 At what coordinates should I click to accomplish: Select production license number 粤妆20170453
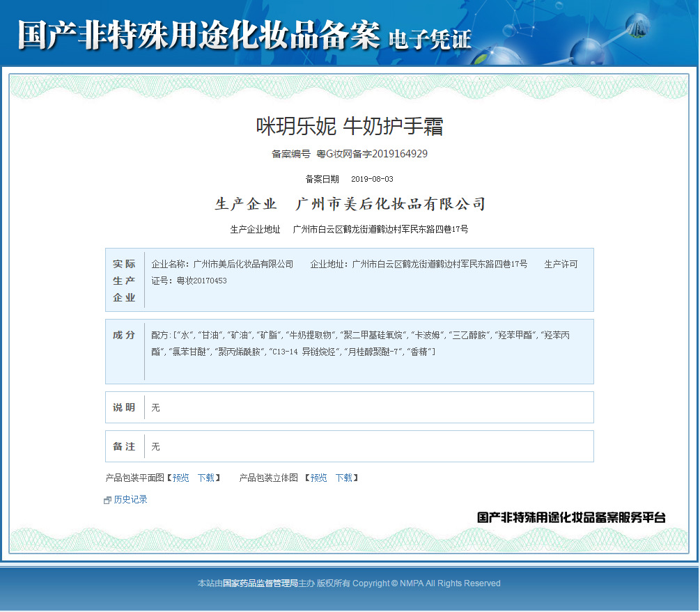pyautogui.click(x=202, y=281)
